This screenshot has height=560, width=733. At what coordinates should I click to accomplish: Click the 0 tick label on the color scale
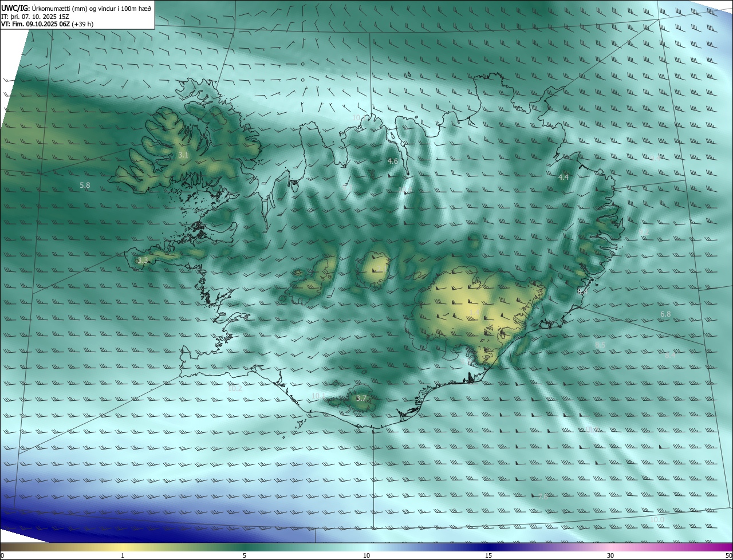point(2,555)
